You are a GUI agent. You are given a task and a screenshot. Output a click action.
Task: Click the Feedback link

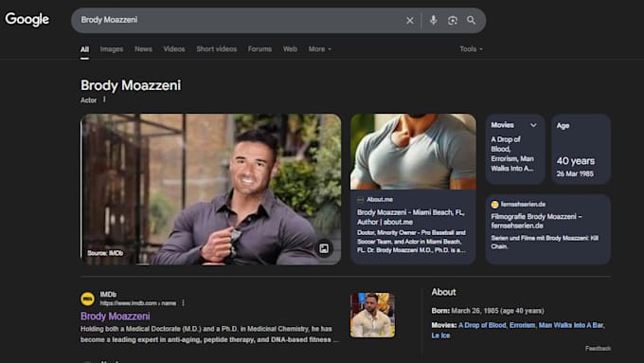coord(598,349)
